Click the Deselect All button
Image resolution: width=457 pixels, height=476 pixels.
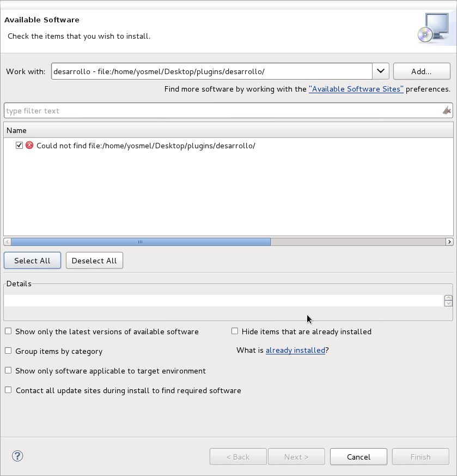coord(94,261)
